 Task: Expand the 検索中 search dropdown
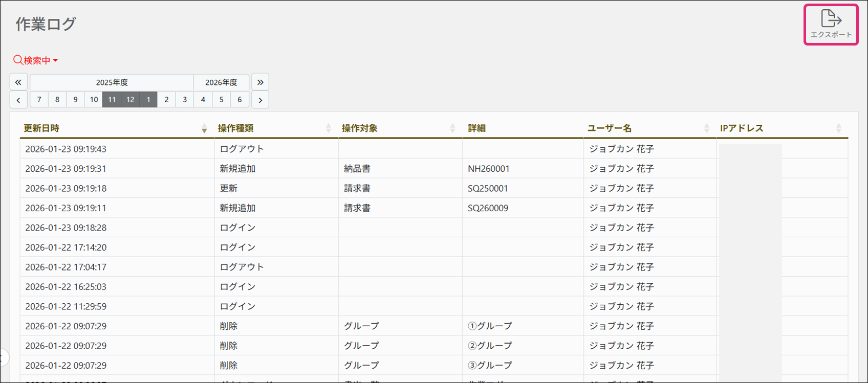tap(36, 60)
